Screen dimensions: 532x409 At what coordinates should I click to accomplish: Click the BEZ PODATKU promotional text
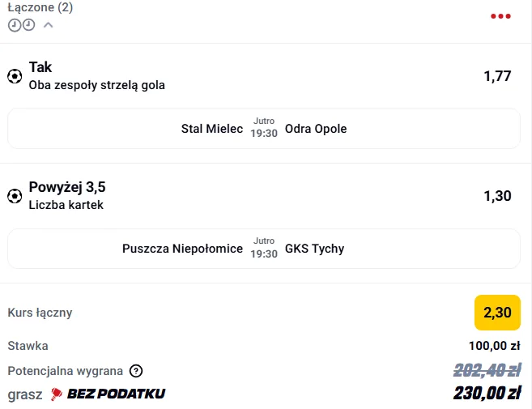(x=116, y=394)
